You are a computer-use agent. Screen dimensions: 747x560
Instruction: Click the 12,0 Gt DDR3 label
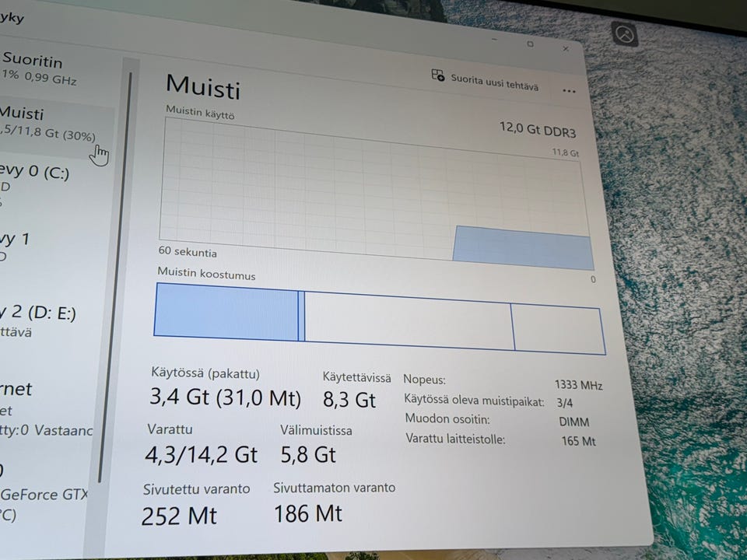point(538,130)
